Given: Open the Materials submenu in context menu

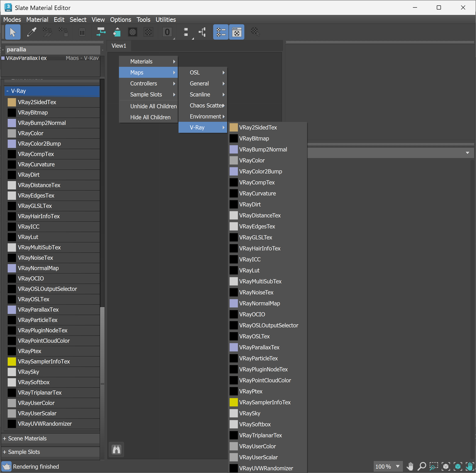Looking at the screenshot, I should [148, 61].
